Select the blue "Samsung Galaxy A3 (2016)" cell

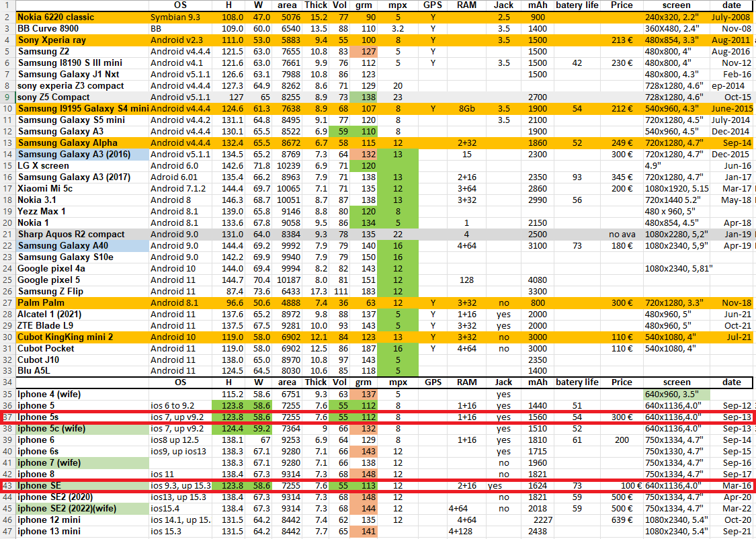pyautogui.click(x=83, y=155)
